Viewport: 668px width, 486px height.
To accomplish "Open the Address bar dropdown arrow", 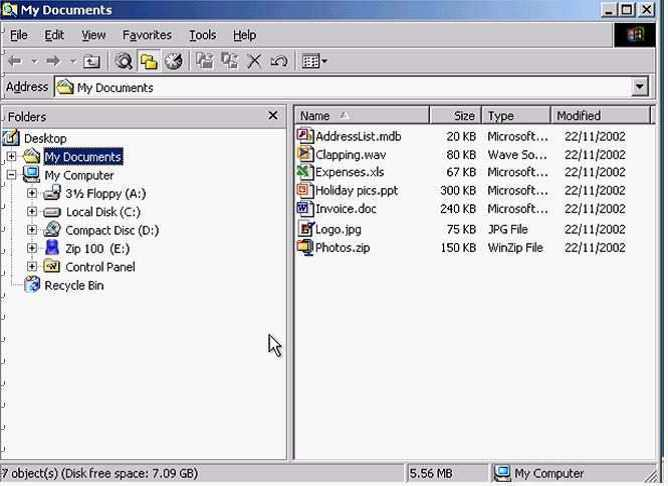I will [640, 88].
